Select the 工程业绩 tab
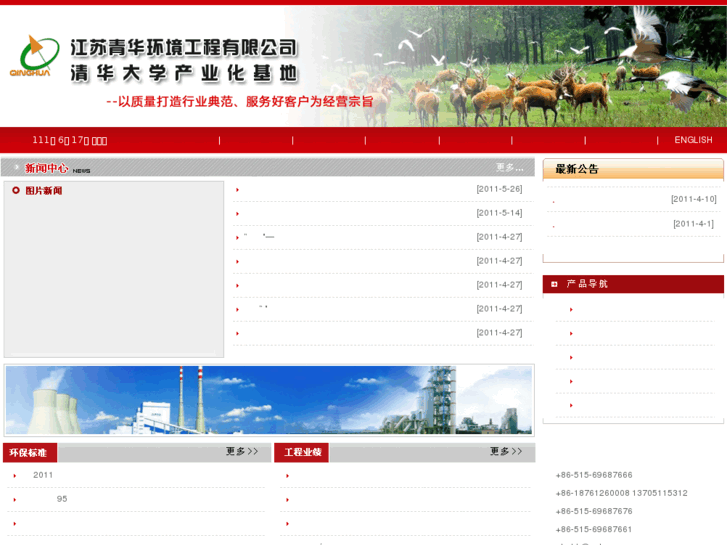 pyautogui.click(x=301, y=452)
